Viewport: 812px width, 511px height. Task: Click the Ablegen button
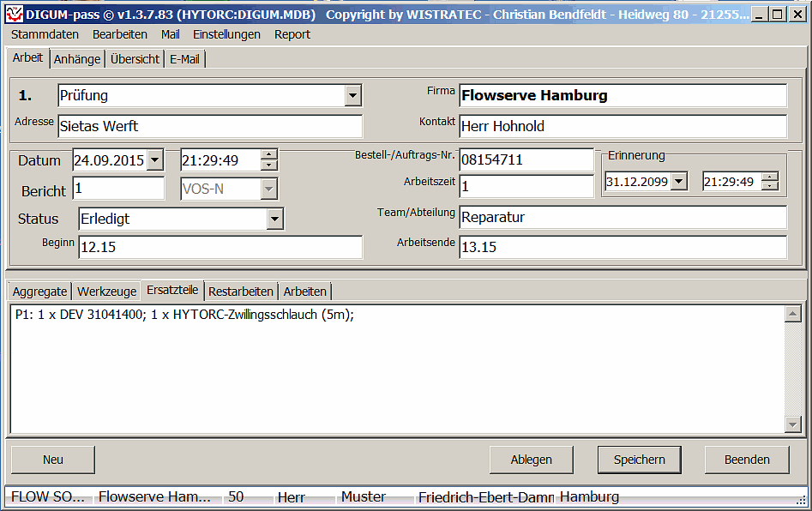(x=531, y=460)
